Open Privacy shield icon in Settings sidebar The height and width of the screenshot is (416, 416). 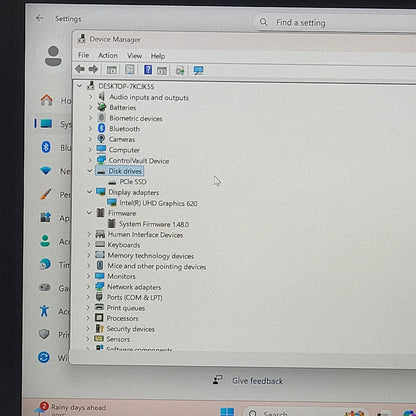click(x=44, y=334)
